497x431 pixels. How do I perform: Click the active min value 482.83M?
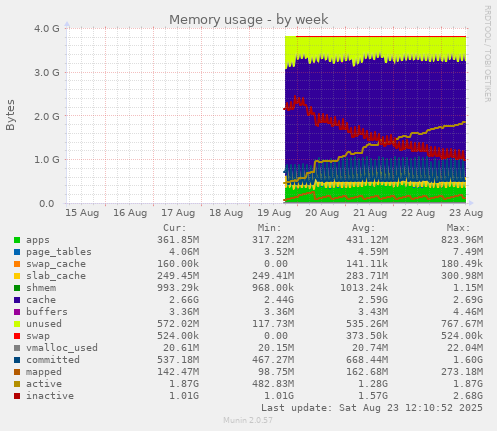tap(273, 384)
